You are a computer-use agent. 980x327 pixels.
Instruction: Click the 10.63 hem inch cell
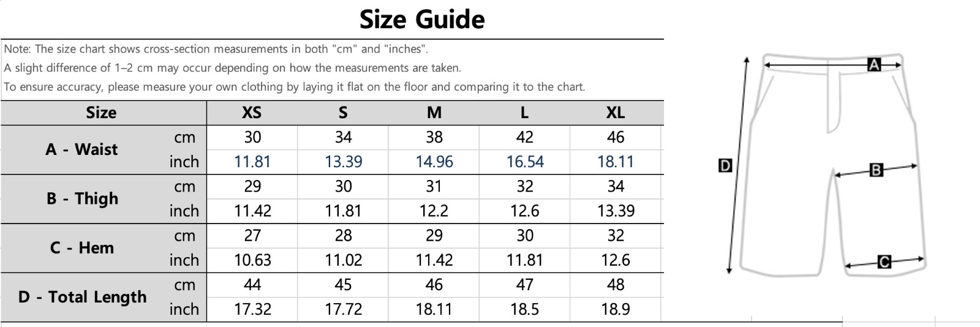click(252, 260)
